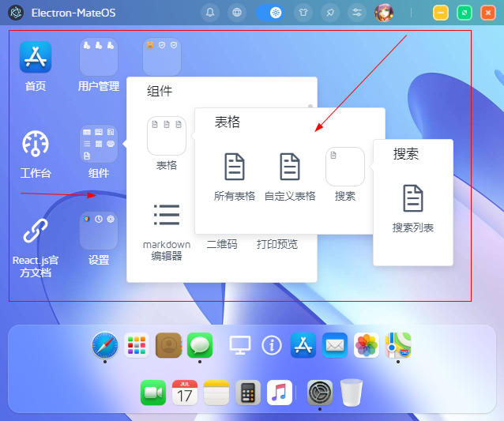Screen dimensions: 504x421
Task: Open App Store in the dock
Action: point(303,345)
